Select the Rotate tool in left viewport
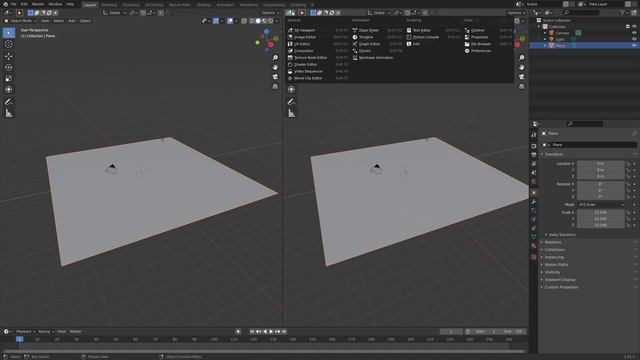The height and width of the screenshot is (360, 640). coord(9,67)
